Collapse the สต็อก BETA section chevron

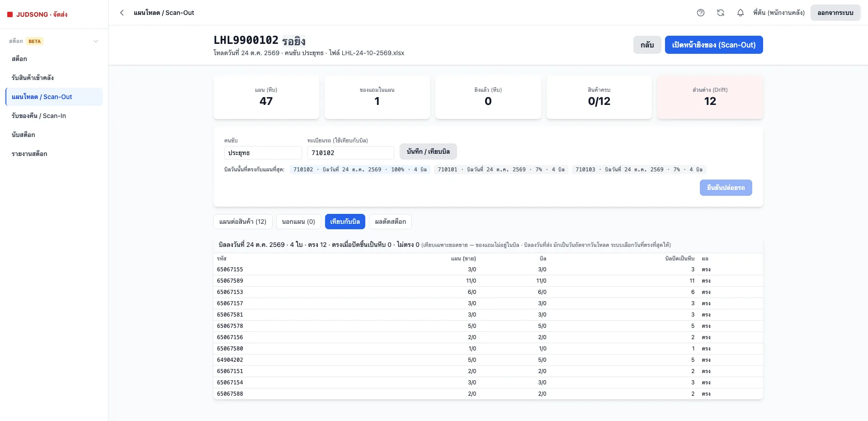click(96, 41)
